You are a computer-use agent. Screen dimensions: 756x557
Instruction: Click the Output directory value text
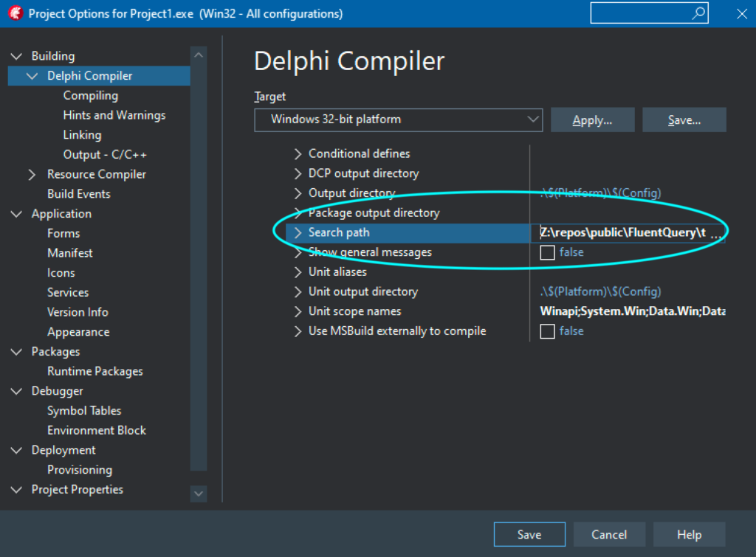coord(600,193)
